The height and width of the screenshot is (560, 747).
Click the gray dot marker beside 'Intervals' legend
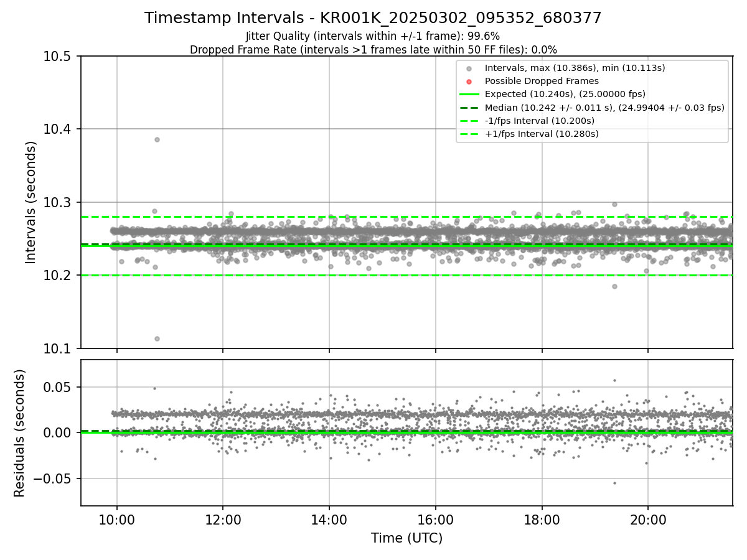click(x=469, y=68)
